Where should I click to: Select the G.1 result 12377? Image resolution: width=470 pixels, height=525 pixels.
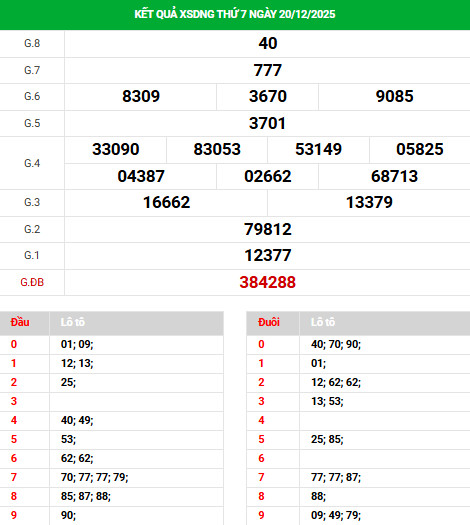point(268,255)
